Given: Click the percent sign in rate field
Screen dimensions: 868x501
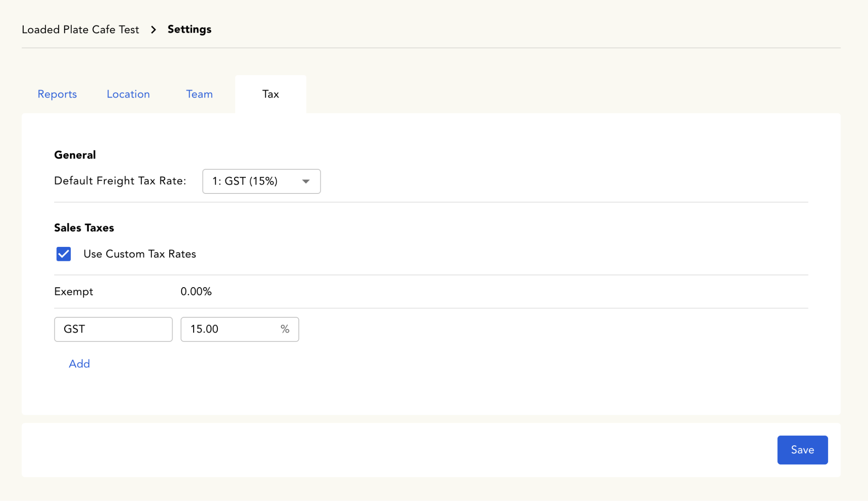Looking at the screenshot, I should pos(285,329).
